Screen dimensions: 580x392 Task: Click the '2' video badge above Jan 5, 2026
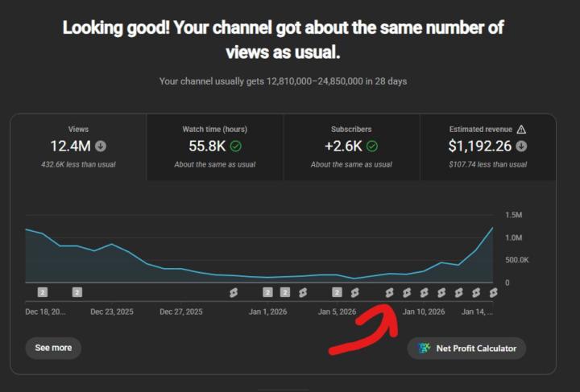tap(337, 293)
